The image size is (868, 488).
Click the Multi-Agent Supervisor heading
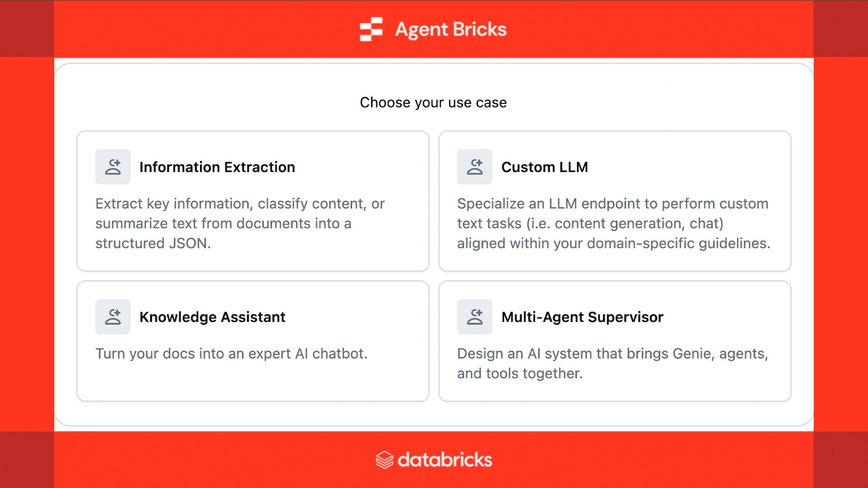(x=582, y=317)
